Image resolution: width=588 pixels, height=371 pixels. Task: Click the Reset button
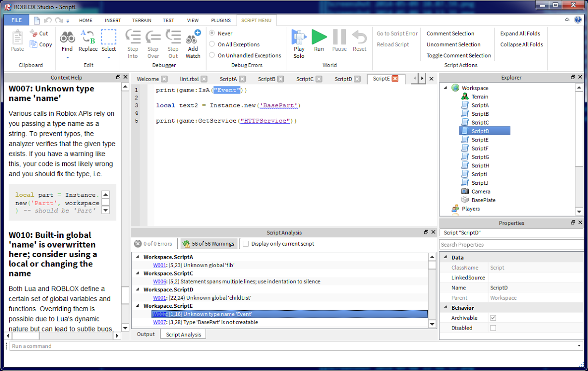pos(359,37)
